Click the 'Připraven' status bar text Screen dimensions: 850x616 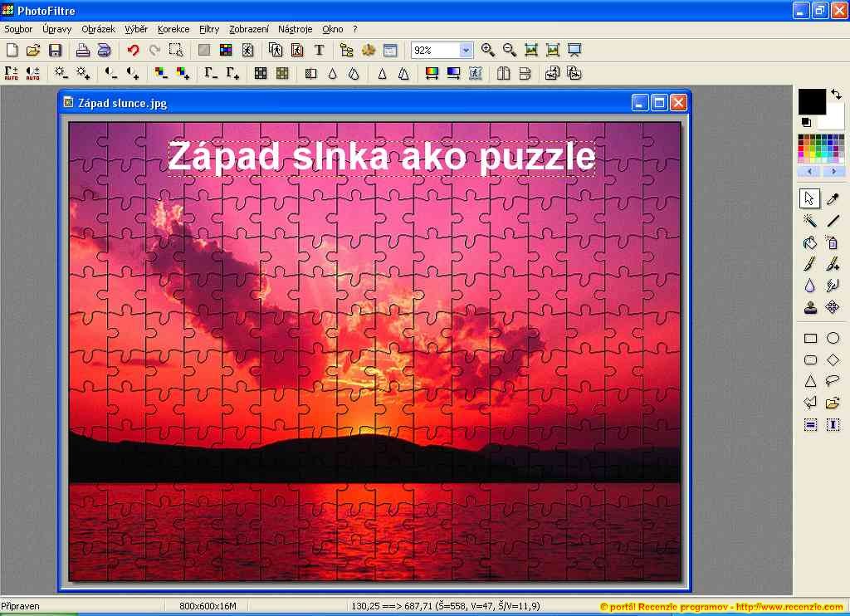20,606
